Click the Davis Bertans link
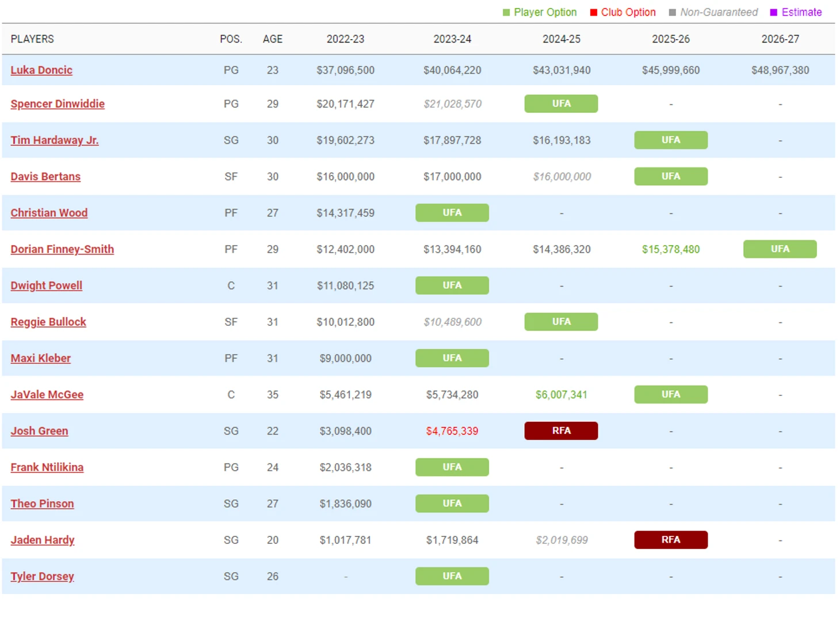The width and height of the screenshot is (840, 617). [x=45, y=177]
